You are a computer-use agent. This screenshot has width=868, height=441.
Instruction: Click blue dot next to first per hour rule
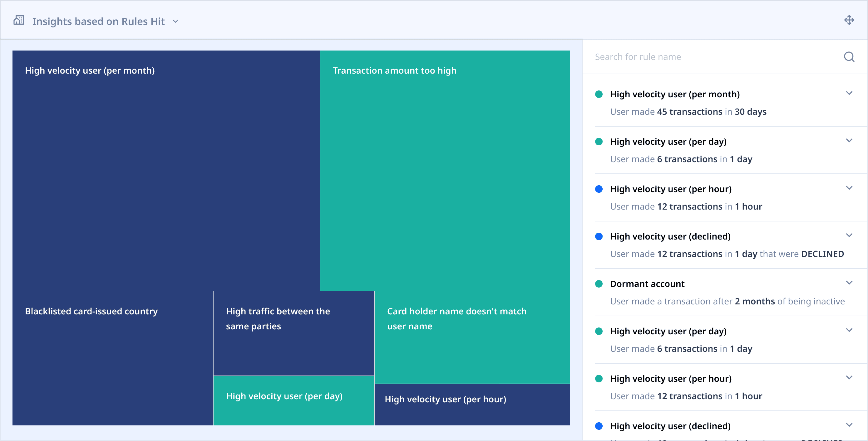(599, 189)
